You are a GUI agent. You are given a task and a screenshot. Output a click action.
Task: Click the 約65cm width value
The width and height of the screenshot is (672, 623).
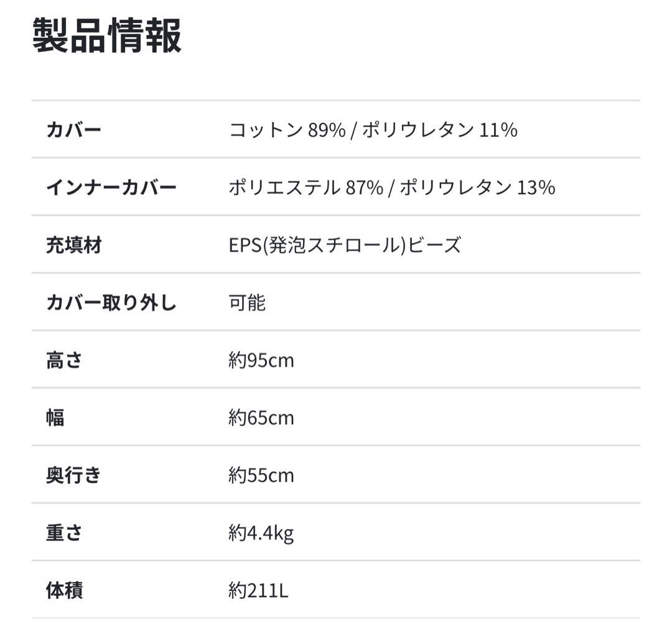point(261,418)
